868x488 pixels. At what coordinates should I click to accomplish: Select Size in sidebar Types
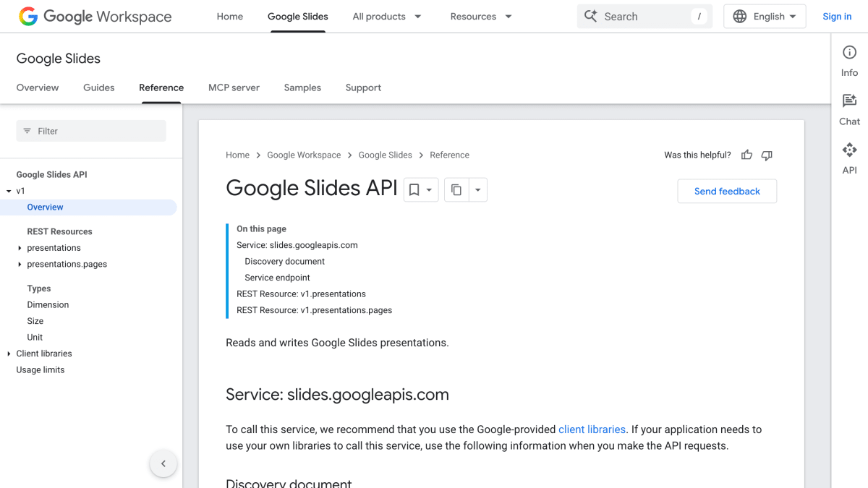coord(35,321)
